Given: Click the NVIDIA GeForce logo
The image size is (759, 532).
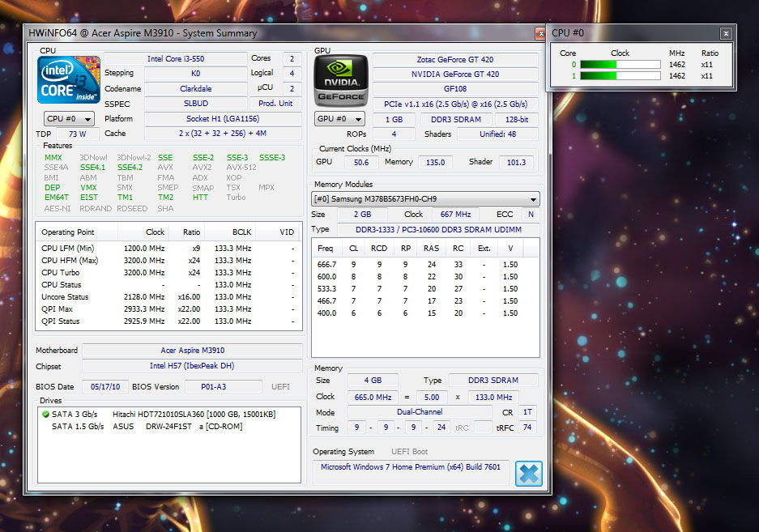Looking at the screenshot, I should tap(341, 80).
